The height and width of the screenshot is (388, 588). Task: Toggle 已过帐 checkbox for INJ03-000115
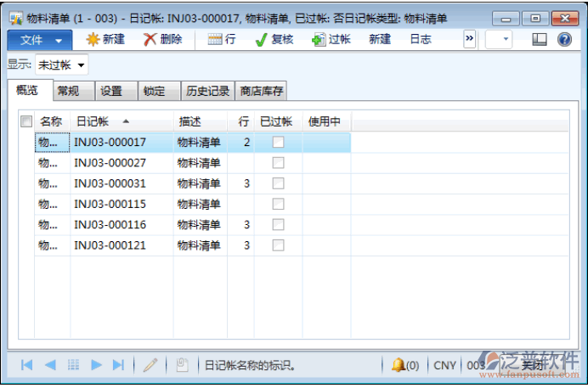click(278, 204)
